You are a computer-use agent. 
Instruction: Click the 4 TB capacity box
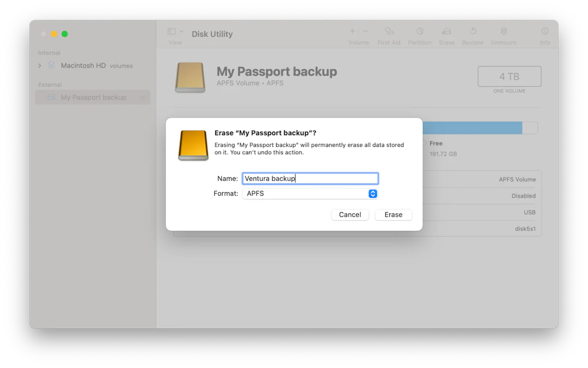click(509, 77)
